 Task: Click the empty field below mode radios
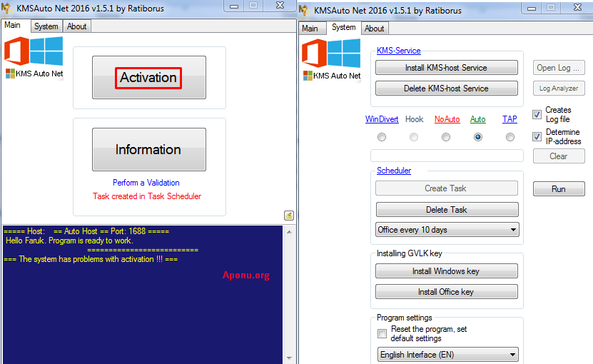click(447, 156)
